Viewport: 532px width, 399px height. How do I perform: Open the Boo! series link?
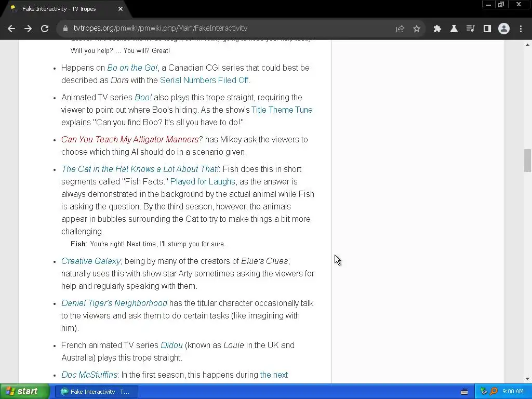pos(143,97)
